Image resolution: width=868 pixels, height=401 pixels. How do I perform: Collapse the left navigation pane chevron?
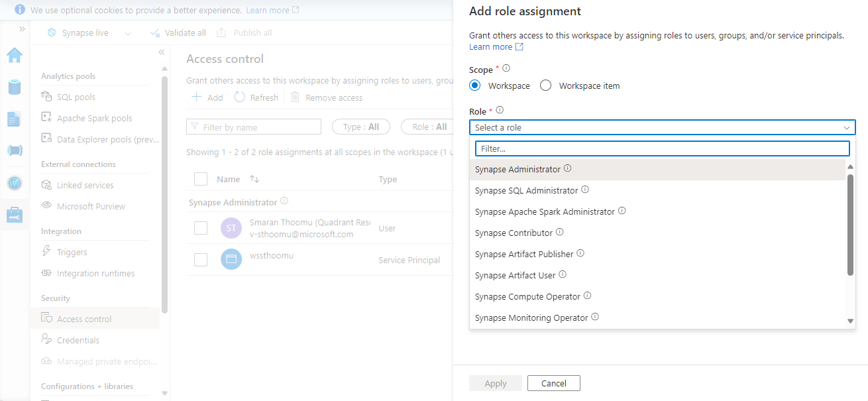coord(161,52)
